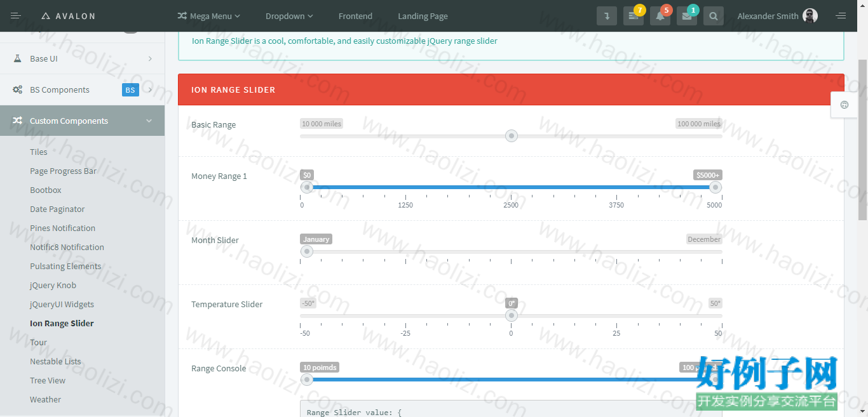Toggle sidebar with top-left hamburger icon
Image resolution: width=868 pixels, height=417 pixels.
[16, 16]
